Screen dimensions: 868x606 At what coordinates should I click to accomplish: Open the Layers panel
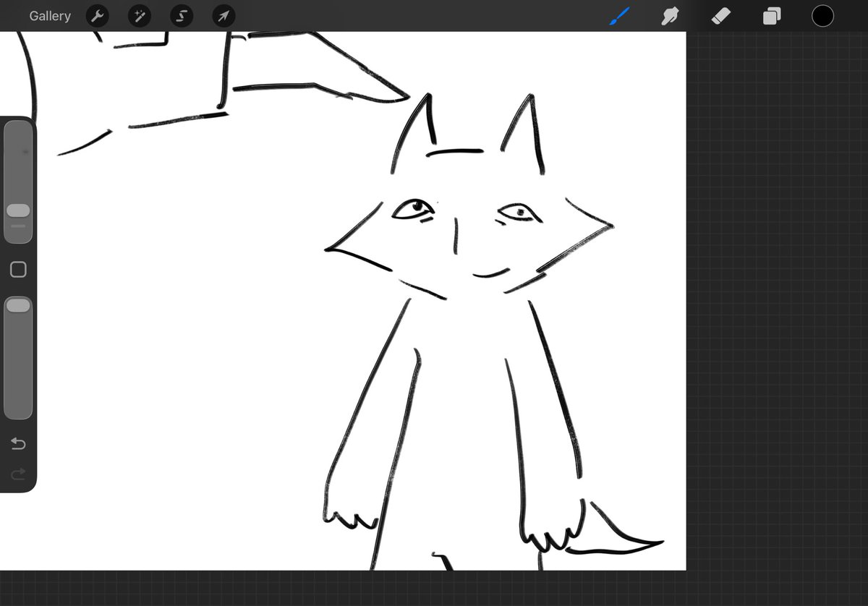point(772,16)
